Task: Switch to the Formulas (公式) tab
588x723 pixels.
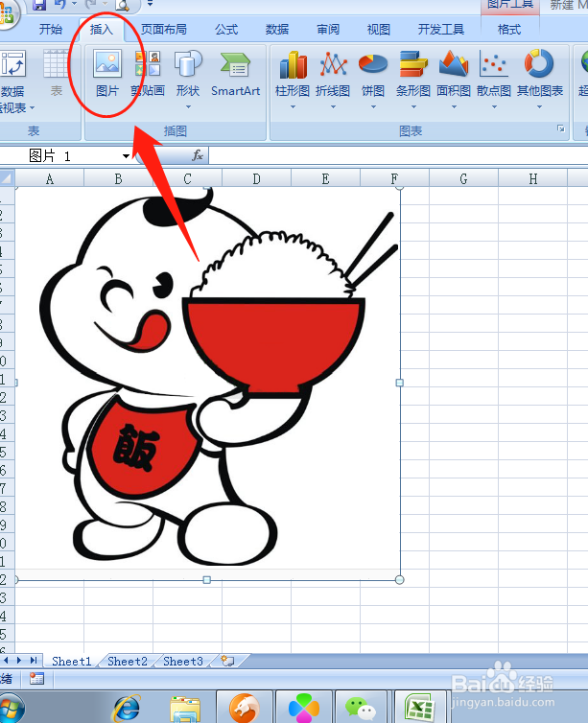Action: [x=226, y=30]
